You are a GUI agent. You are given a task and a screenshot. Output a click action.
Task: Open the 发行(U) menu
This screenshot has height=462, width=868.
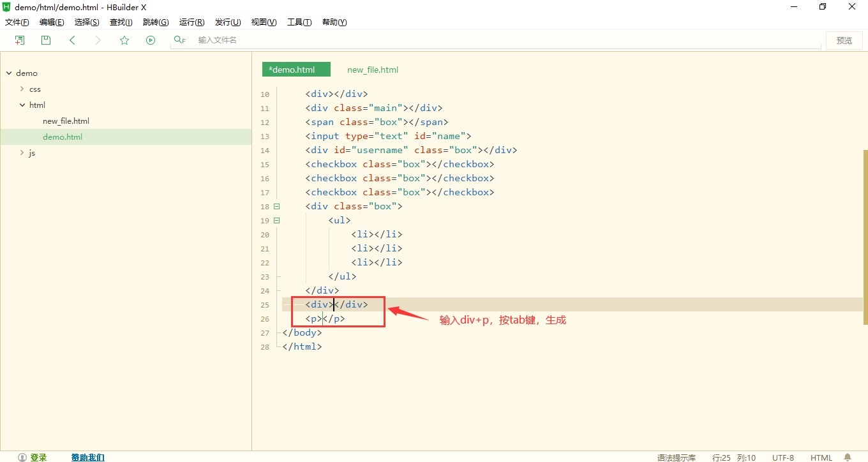[228, 22]
